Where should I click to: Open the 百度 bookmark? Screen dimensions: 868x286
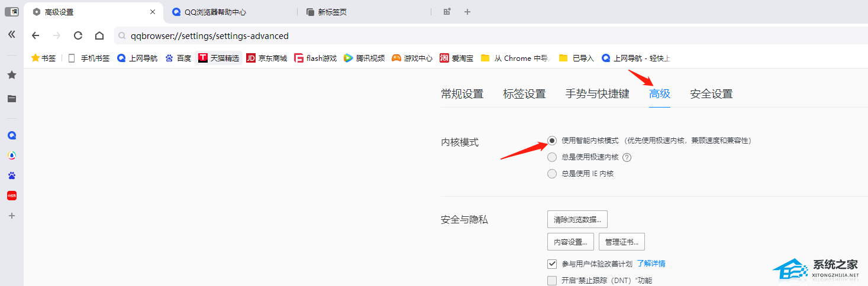tap(178, 58)
